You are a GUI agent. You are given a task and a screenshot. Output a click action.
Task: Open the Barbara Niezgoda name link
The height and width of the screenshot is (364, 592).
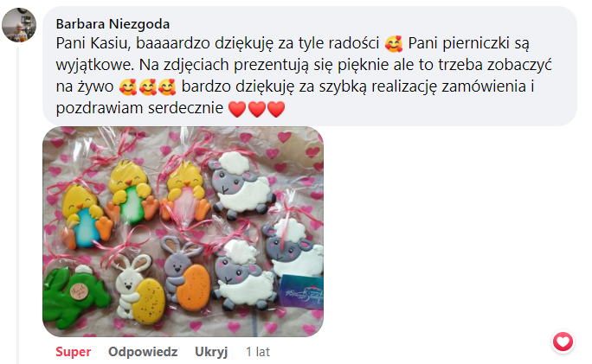coord(113,24)
